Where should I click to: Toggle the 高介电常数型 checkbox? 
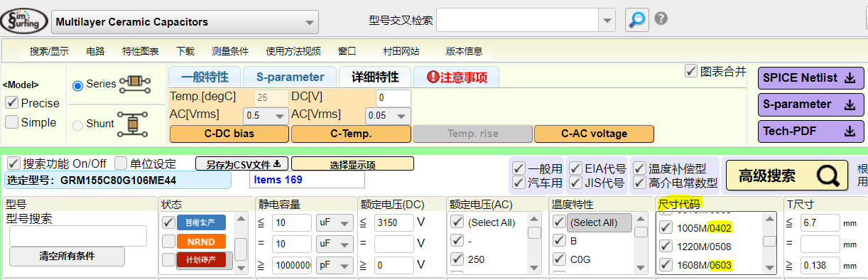tap(640, 183)
